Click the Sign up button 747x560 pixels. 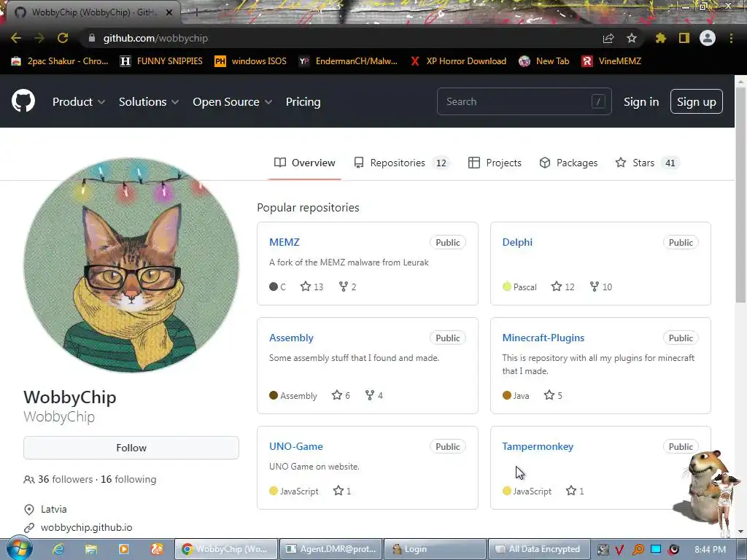[x=696, y=101]
